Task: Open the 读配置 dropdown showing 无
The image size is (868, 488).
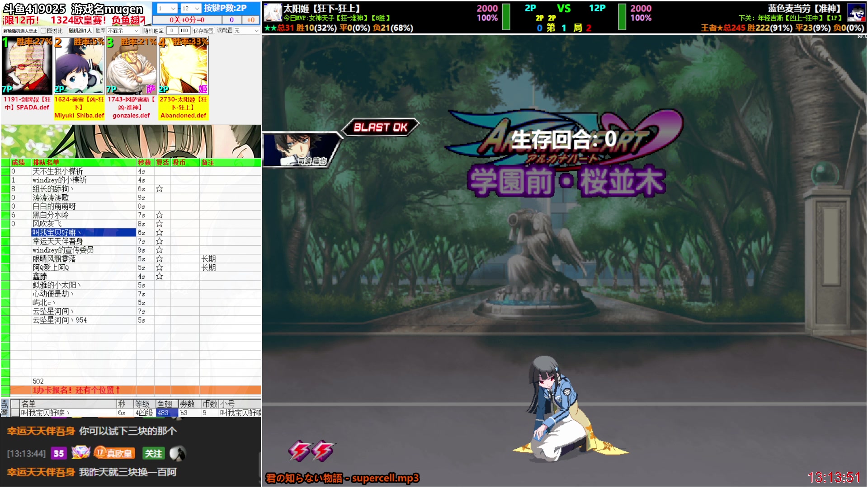Action: point(246,31)
